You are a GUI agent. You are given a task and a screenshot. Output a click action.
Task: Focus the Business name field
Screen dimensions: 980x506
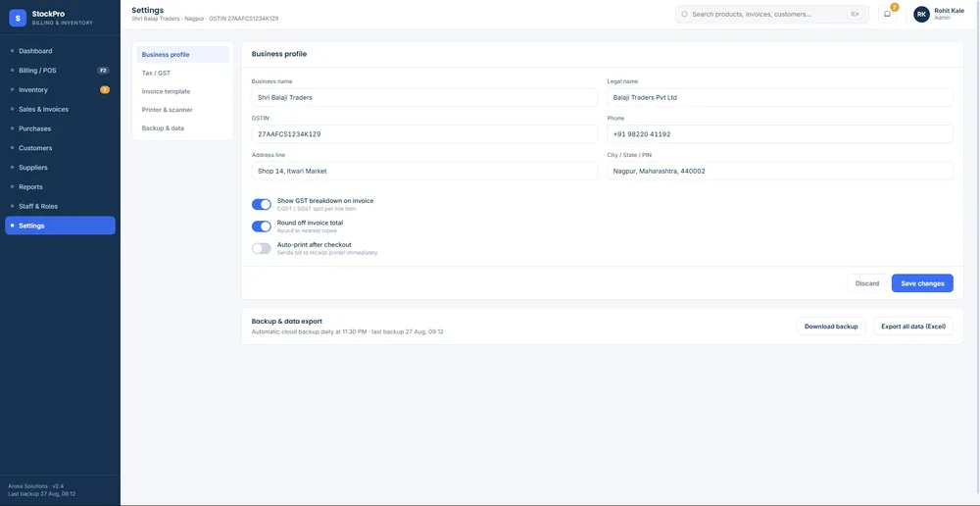tap(424, 98)
